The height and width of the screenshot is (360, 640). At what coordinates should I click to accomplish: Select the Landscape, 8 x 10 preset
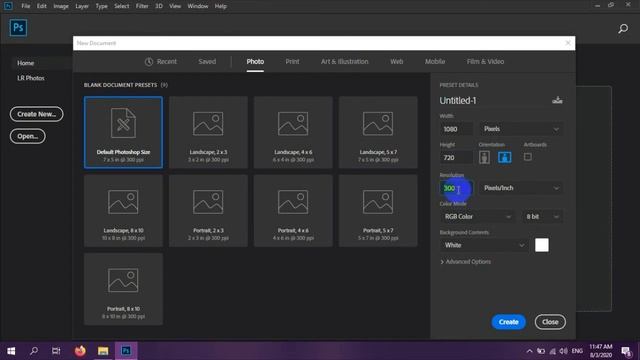123,211
